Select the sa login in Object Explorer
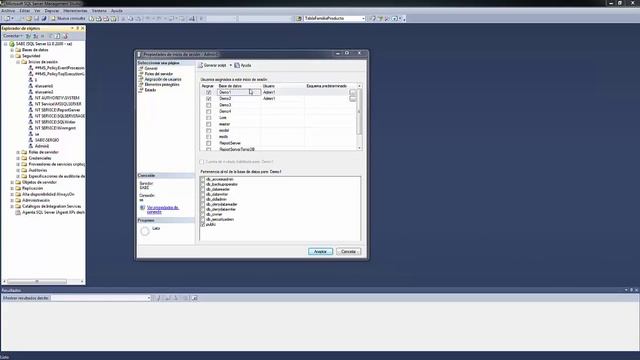This screenshot has height=360, width=640. click(x=37, y=134)
